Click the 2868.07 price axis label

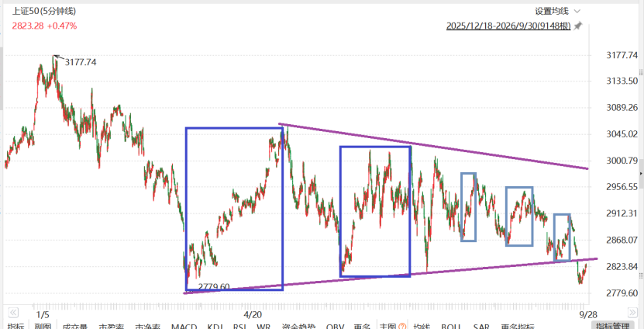622,240
